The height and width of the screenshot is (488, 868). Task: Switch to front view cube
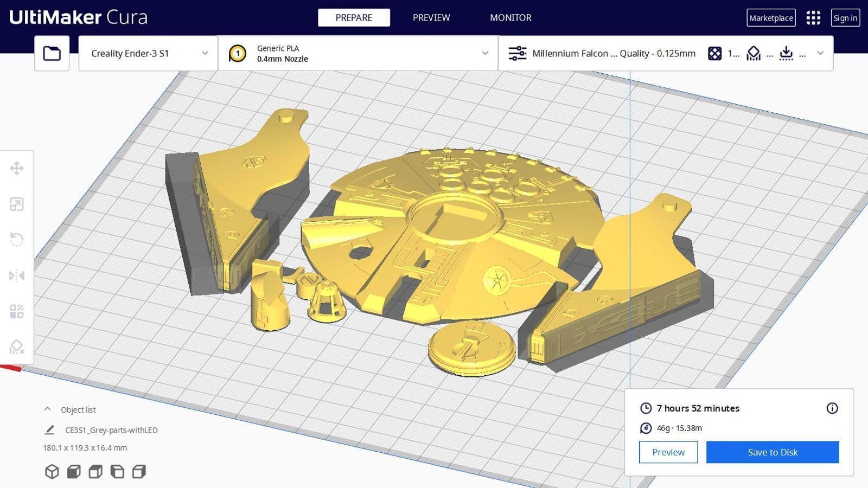coord(74,472)
